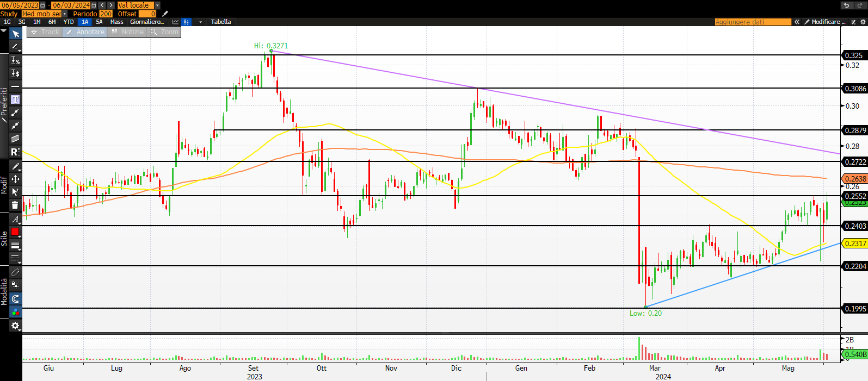Click the edit-chart notepad icon
Screen dimensions: 868x381
[854, 22]
